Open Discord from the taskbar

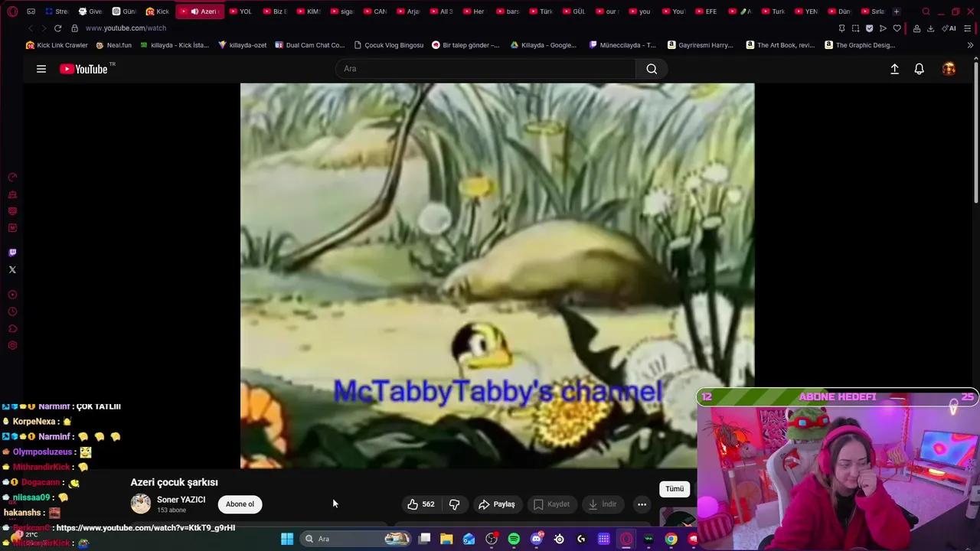(537, 539)
